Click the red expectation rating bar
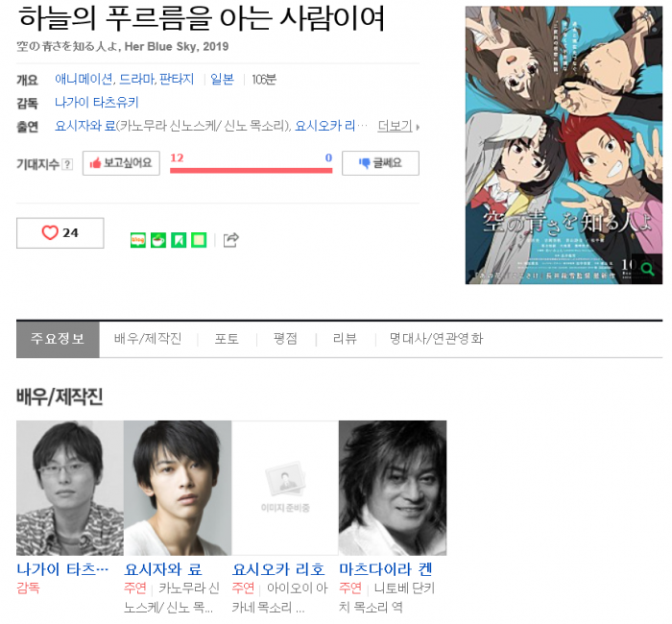 click(252, 171)
